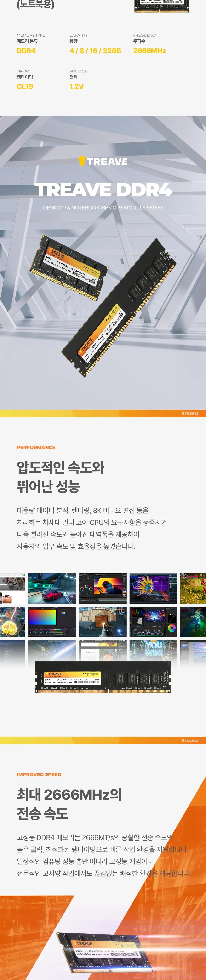Viewport: 206px width, 980px height.
Task: Click the '메모리 분류' text
Action: pyautogui.click(x=27, y=41)
